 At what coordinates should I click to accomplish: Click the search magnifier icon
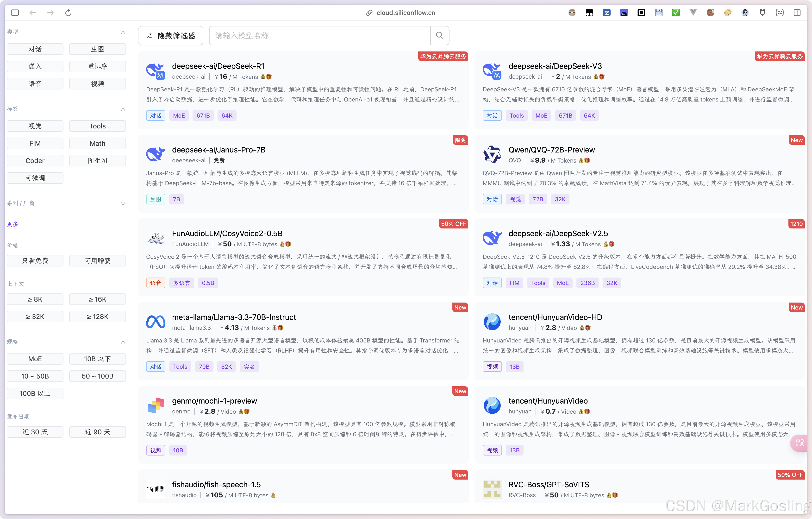tap(439, 35)
